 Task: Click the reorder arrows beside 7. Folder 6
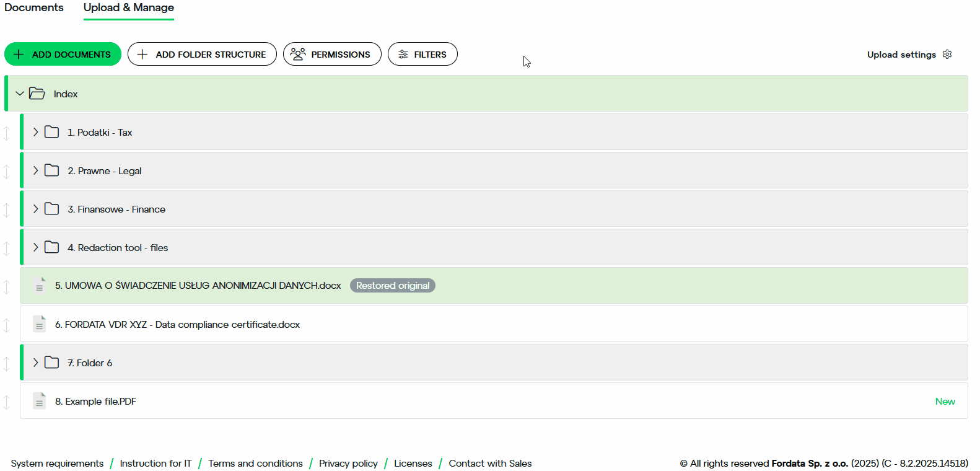point(7,363)
